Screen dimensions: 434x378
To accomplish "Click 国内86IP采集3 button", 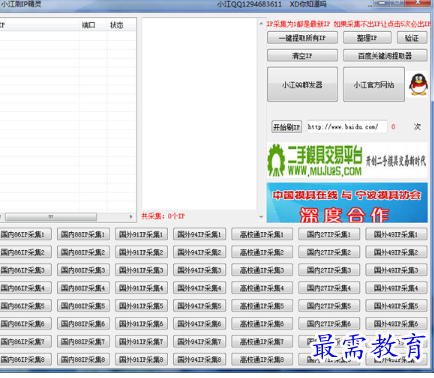I will tap(25, 270).
